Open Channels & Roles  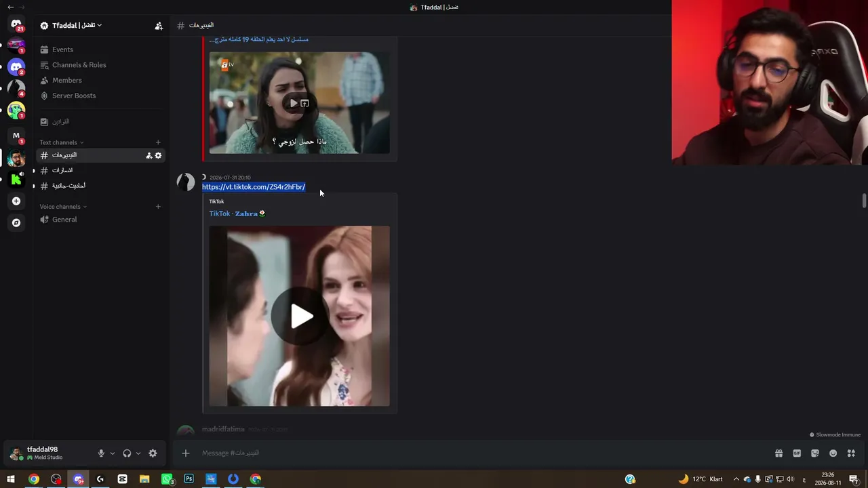click(100, 65)
